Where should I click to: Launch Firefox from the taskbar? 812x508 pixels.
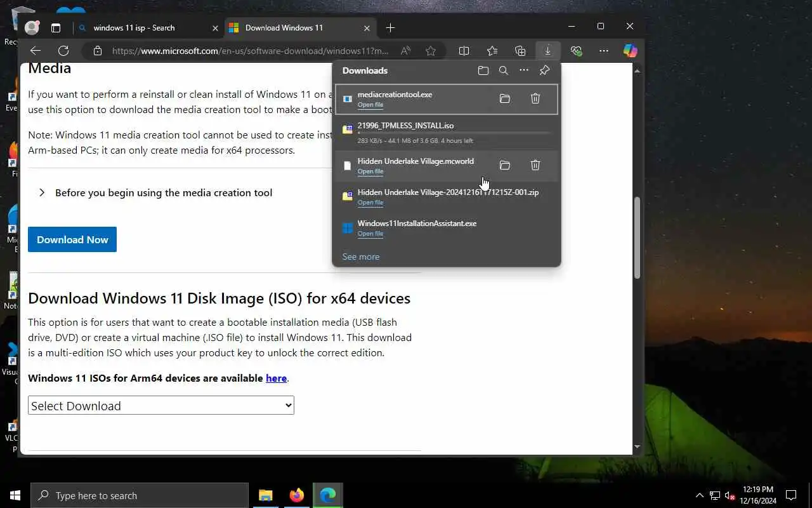point(296,495)
